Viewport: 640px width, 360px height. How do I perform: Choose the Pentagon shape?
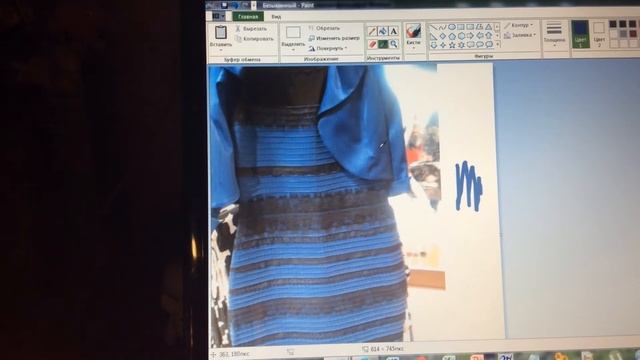(452, 36)
